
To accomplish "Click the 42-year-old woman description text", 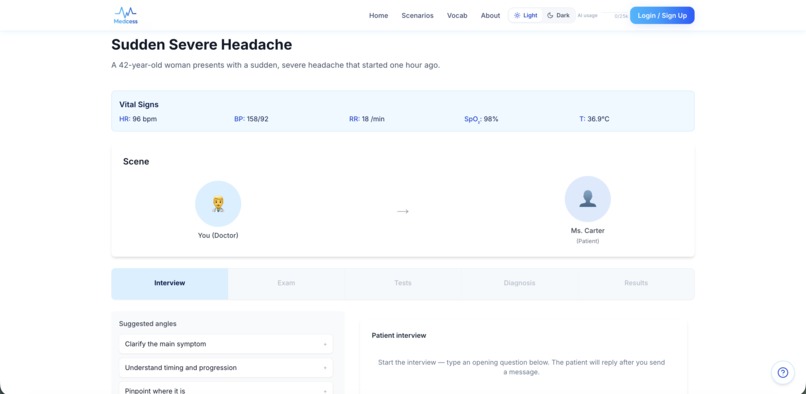I will tap(276, 66).
